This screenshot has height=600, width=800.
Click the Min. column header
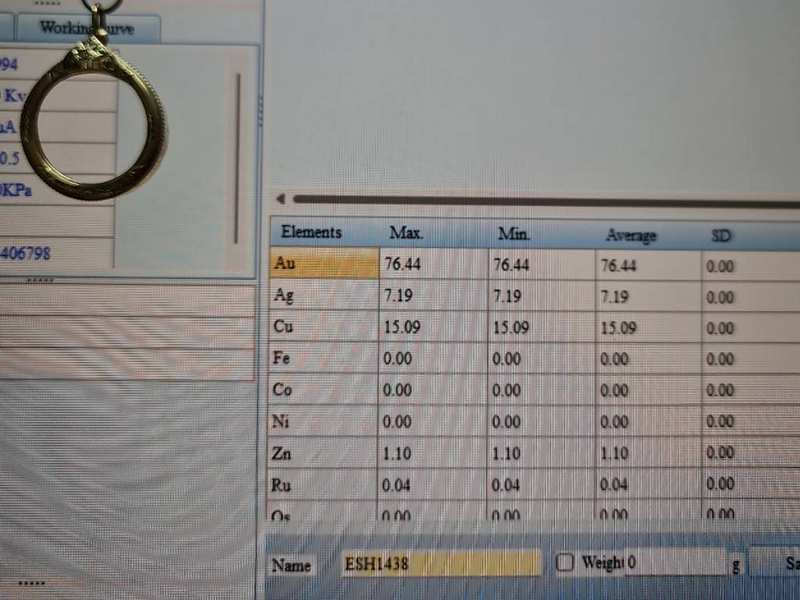pos(514,235)
